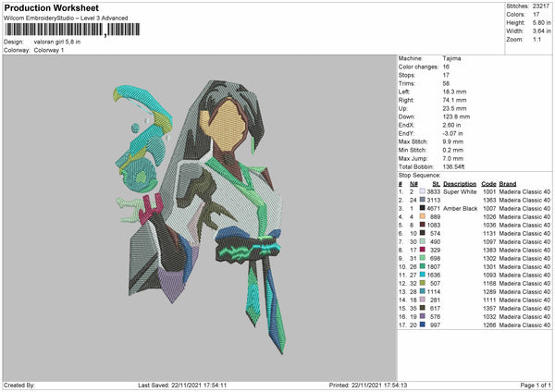Click the 'St.' column header

[x=437, y=184]
